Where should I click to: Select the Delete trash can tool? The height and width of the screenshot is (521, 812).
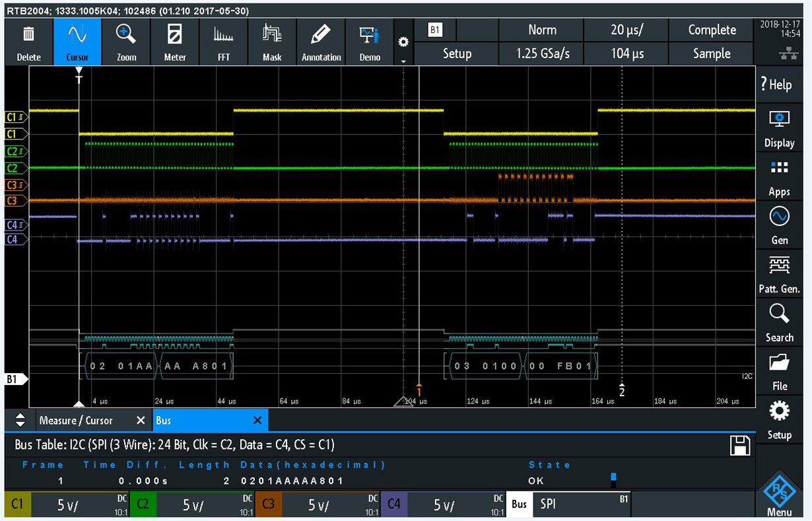(x=28, y=42)
